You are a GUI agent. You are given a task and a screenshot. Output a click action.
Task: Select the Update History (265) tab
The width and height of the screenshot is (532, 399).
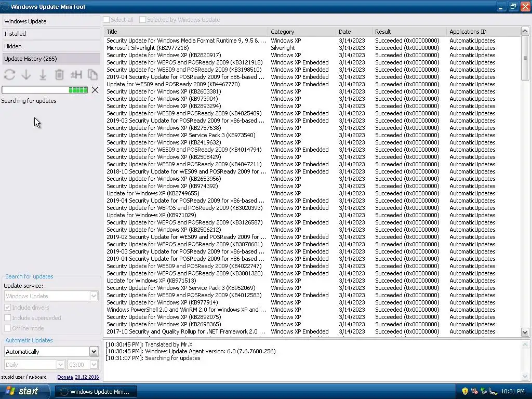click(51, 59)
